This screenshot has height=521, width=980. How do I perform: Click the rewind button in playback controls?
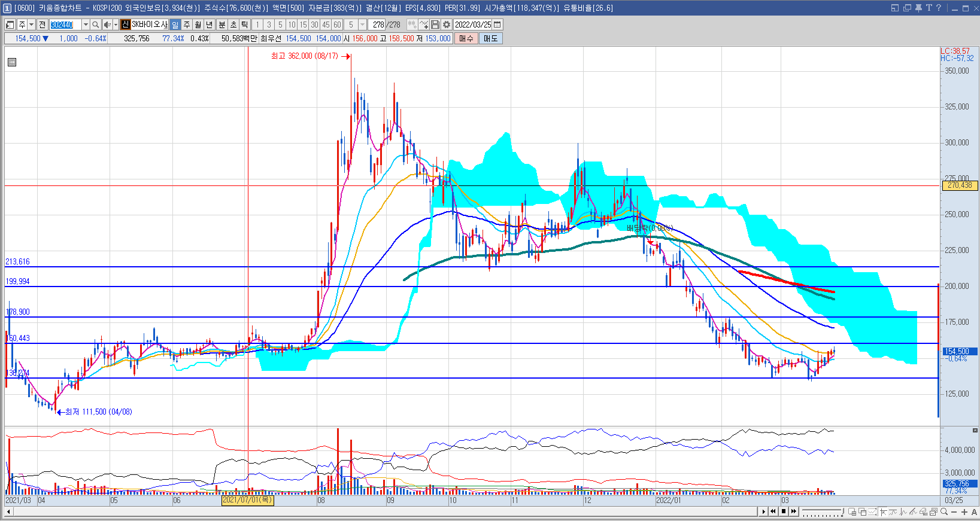tap(773, 511)
